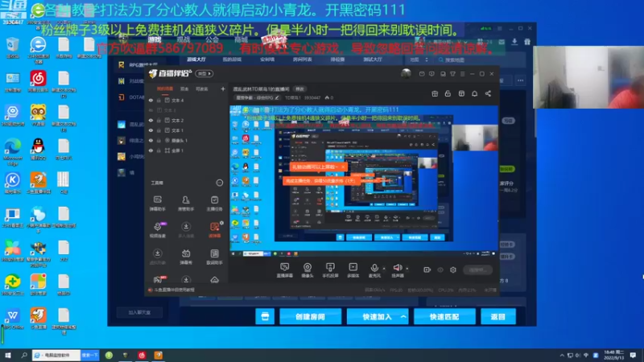Expand the 快速加入 dropdown arrow
Image resolution: width=644 pixels, height=362 pixels.
tap(404, 317)
